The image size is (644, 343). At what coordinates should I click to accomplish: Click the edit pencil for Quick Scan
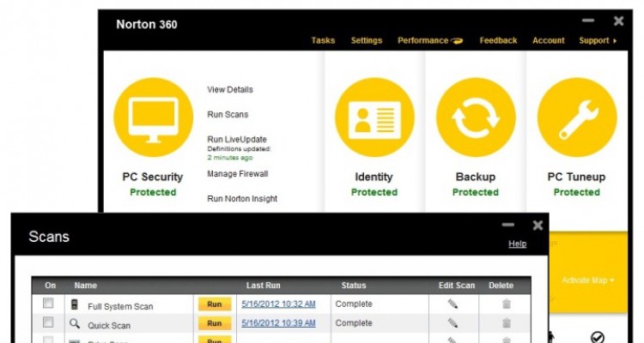click(453, 323)
